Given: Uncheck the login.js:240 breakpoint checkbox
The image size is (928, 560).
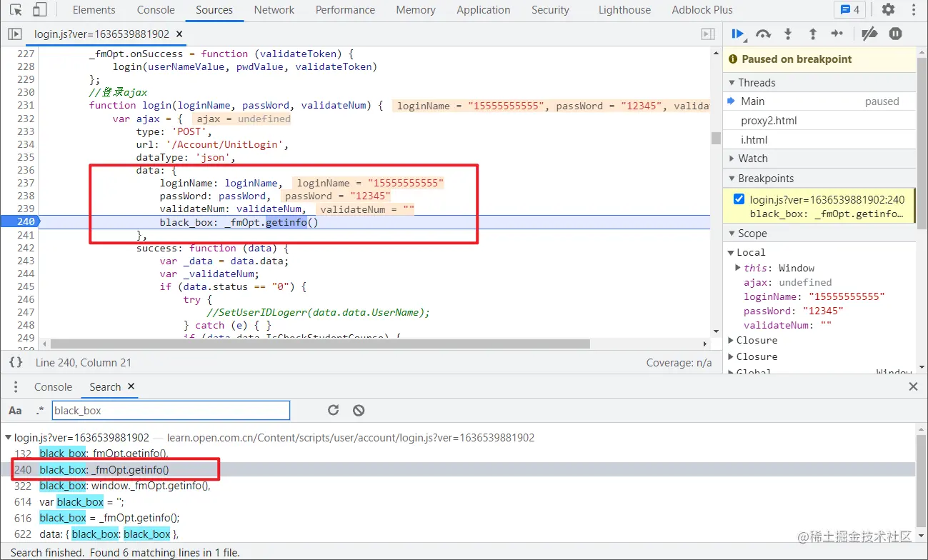Looking at the screenshot, I should (739, 199).
